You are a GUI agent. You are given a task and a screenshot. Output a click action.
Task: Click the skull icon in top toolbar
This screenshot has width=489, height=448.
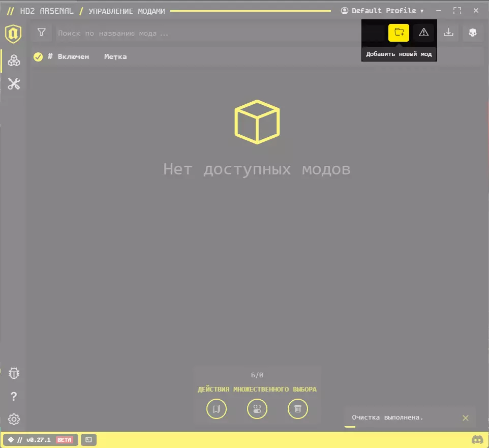click(x=473, y=33)
